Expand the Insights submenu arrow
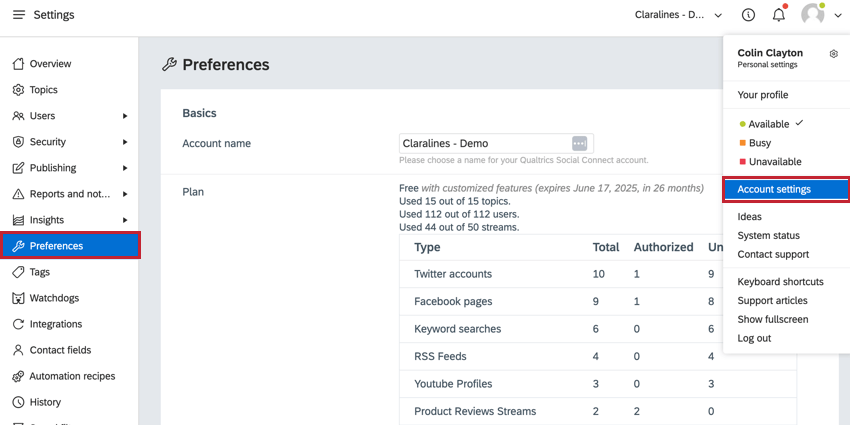Screen dimensions: 850x425 (x=125, y=220)
